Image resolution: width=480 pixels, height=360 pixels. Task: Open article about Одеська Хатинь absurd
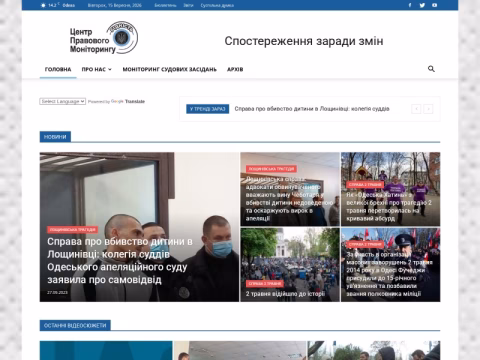389,207
